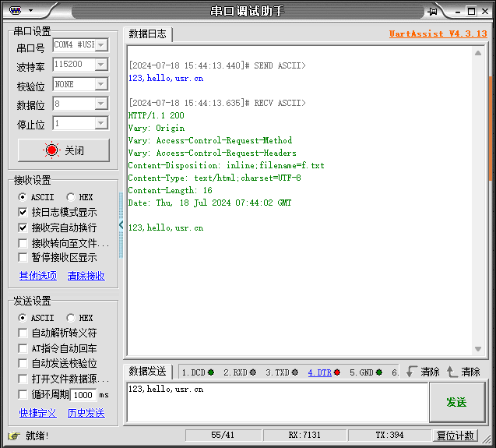The height and width of the screenshot is (448, 496).
Task: Click the ready status icon in status bar
Action: [13, 436]
